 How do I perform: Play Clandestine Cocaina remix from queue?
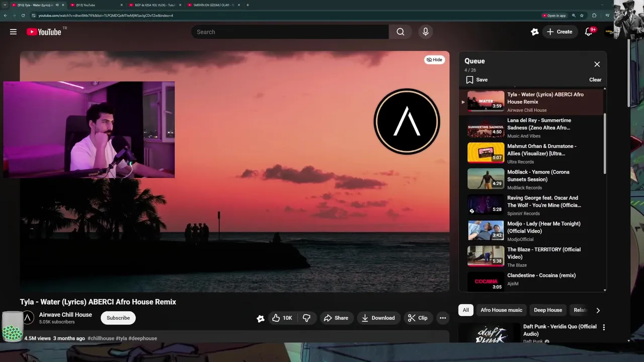[x=532, y=281]
